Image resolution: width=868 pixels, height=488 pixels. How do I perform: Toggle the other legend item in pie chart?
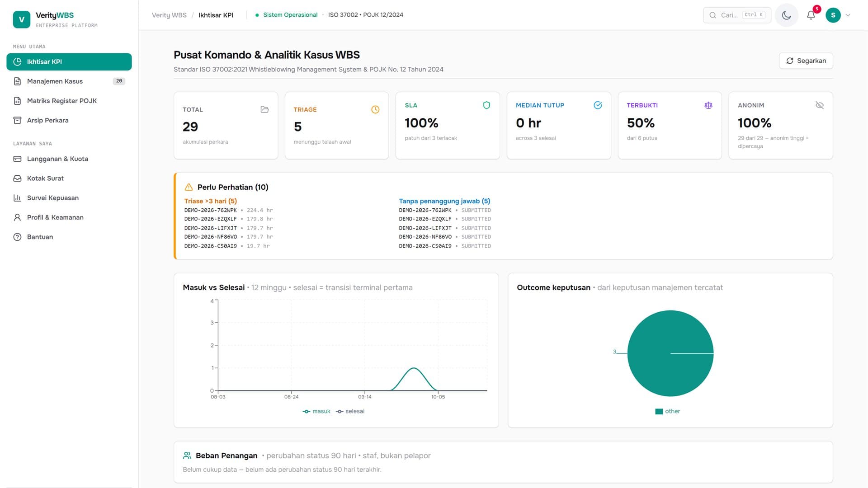click(667, 411)
